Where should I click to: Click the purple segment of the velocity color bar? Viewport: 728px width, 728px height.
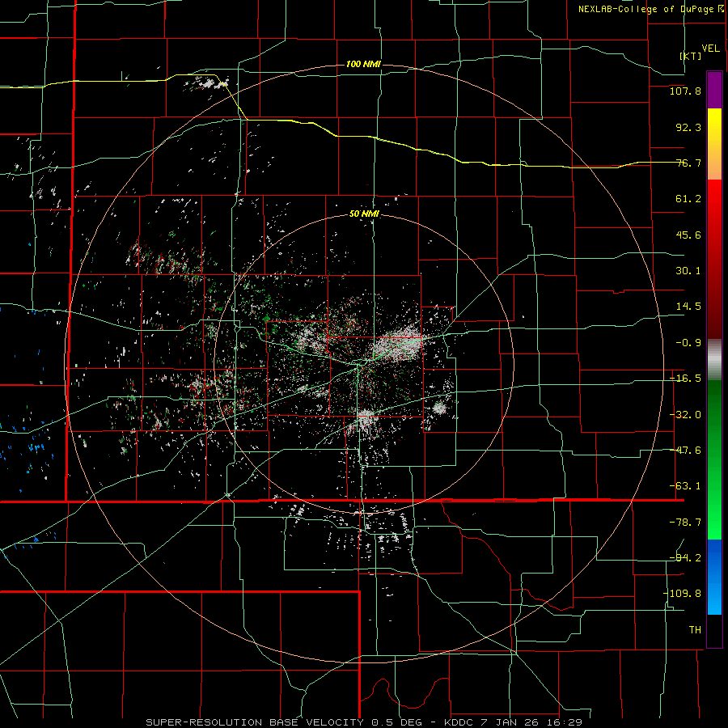pos(714,90)
